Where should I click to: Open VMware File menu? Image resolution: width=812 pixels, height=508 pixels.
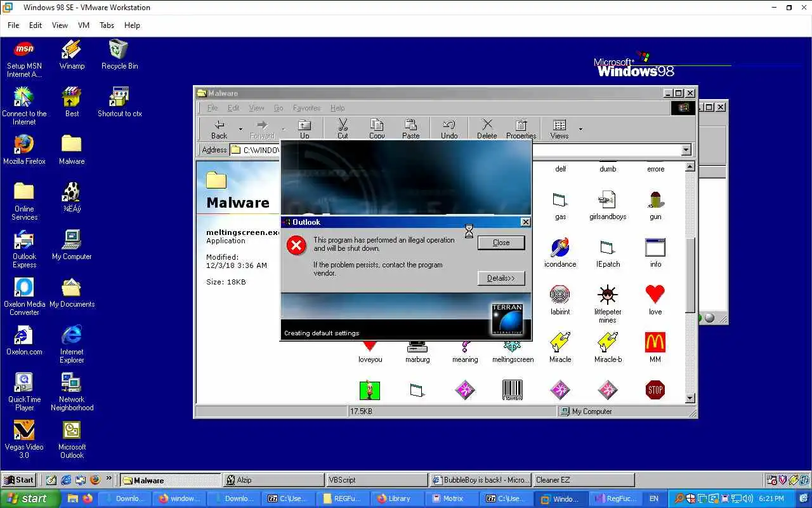coord(13,25)
